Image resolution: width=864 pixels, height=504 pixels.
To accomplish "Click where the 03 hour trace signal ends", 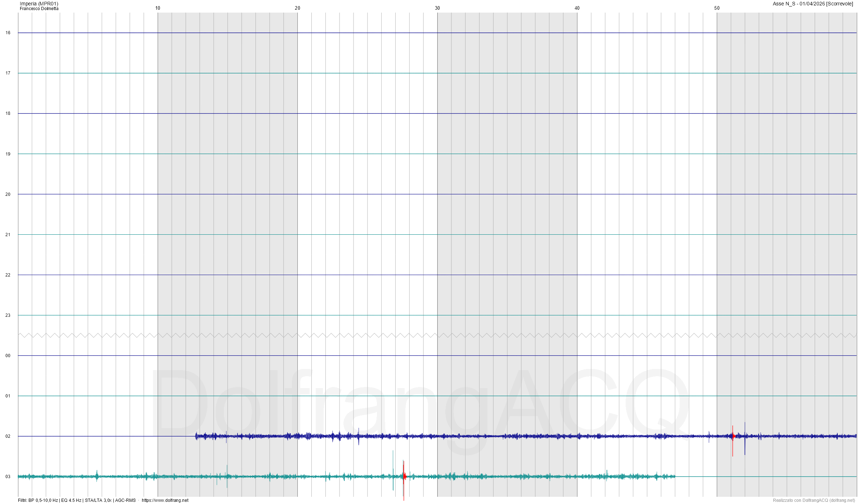I will [675, 477].
